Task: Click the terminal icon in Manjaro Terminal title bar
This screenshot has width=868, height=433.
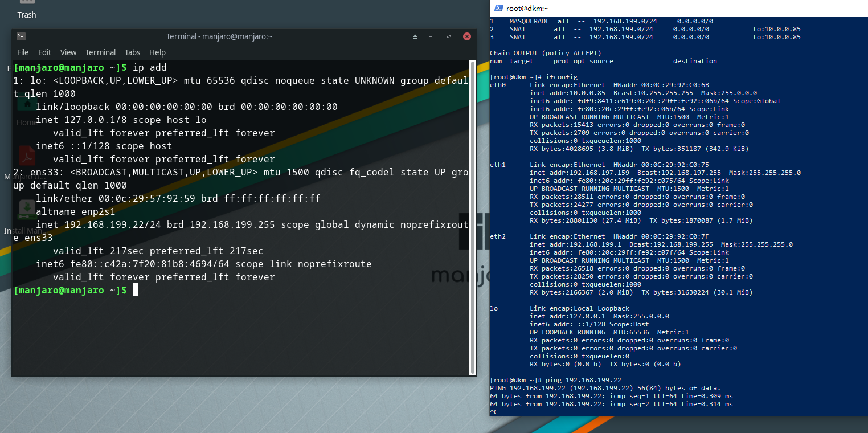Action: (x=21, y=36)
